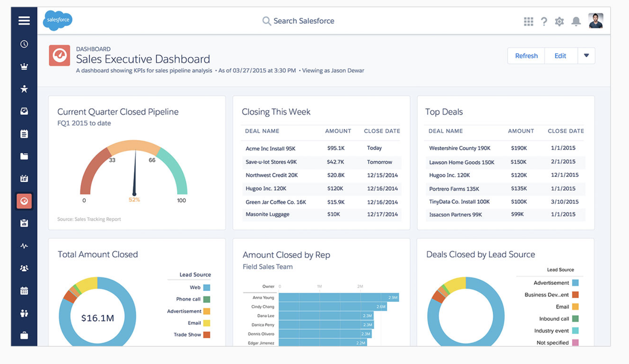Viewport: 629px width, 364px height.
Task: Open the calendar icon in the sidebar
Action: click(24, 290)
